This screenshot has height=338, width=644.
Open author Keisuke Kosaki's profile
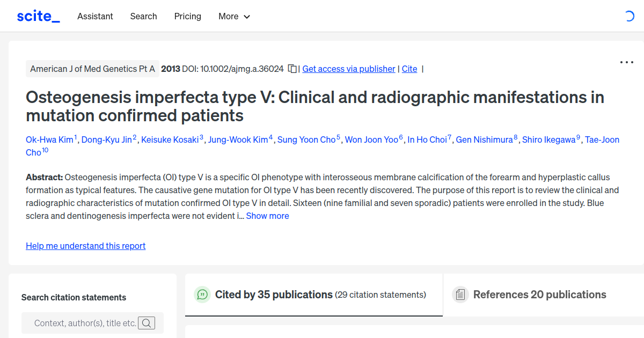pos(170,139)
